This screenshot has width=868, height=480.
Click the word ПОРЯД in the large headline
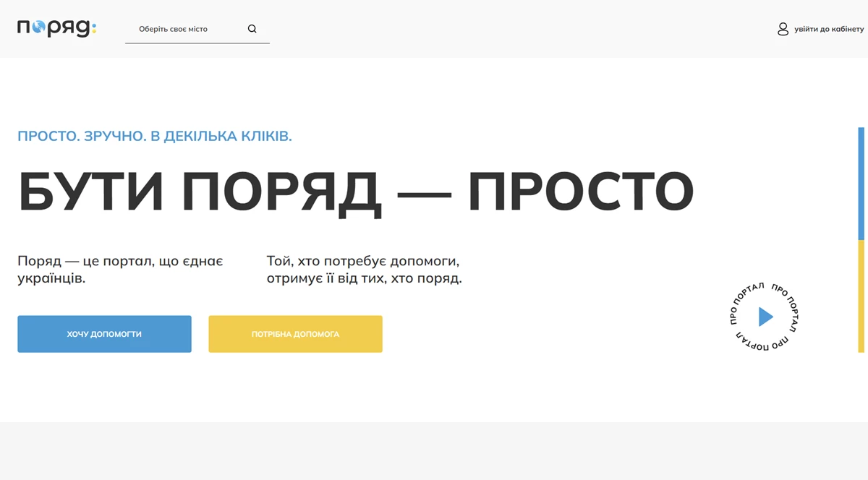pyautogui.click(x=281, y=191)
